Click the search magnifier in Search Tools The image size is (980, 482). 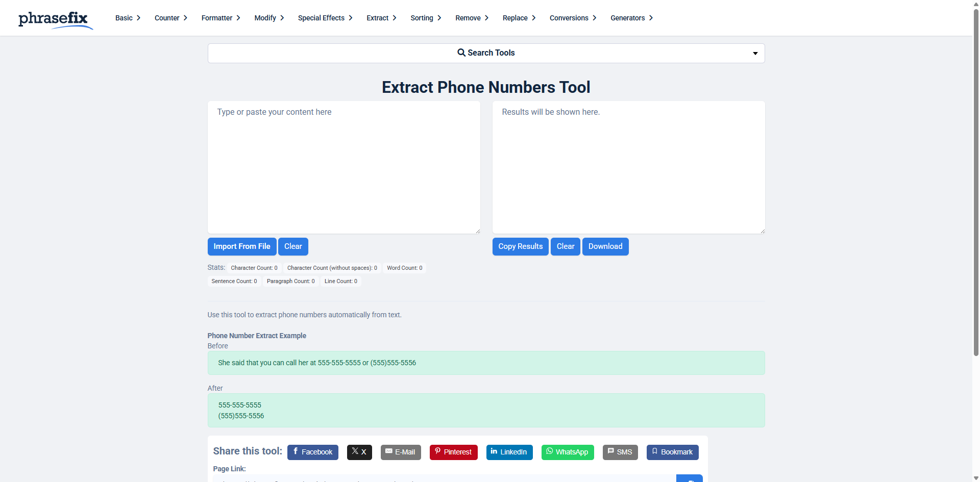pyautogui.click(x=461, y=53)
